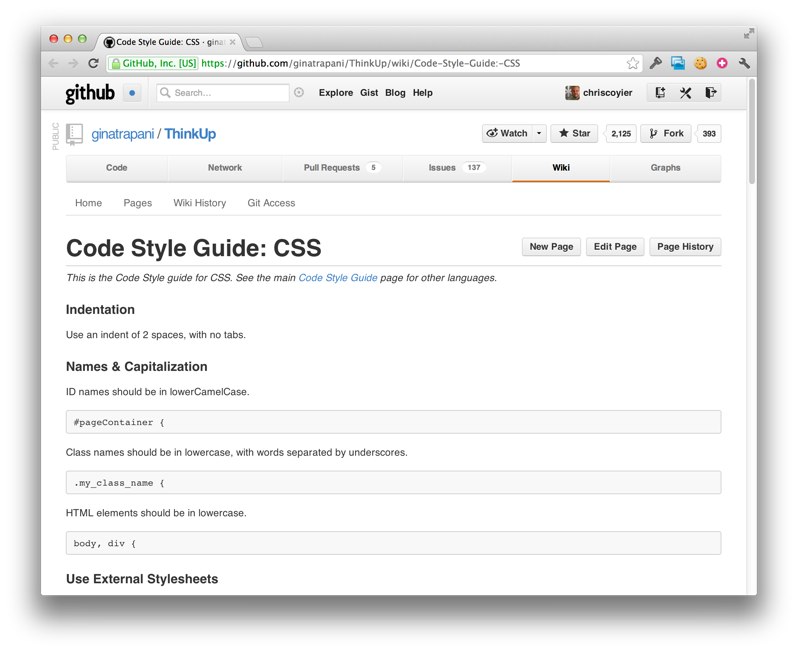Image resolution: width=798 pixels, height=652 pixels.
Task: Click the github logo
Action: pyautogui.click(x=90, y=93)
